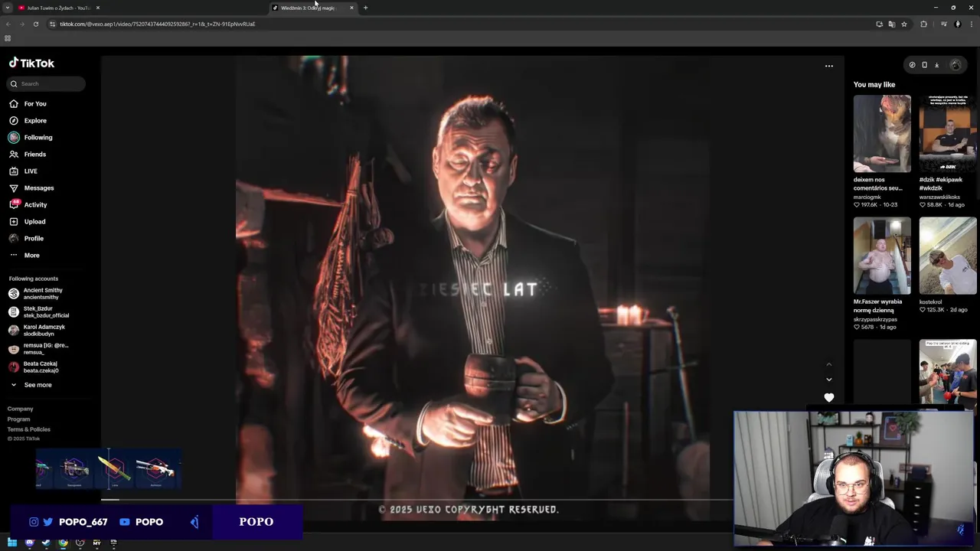Screen dimensions: 980x551
Task: Click the tiktok.com address bar URL
Action: point(158,24)
